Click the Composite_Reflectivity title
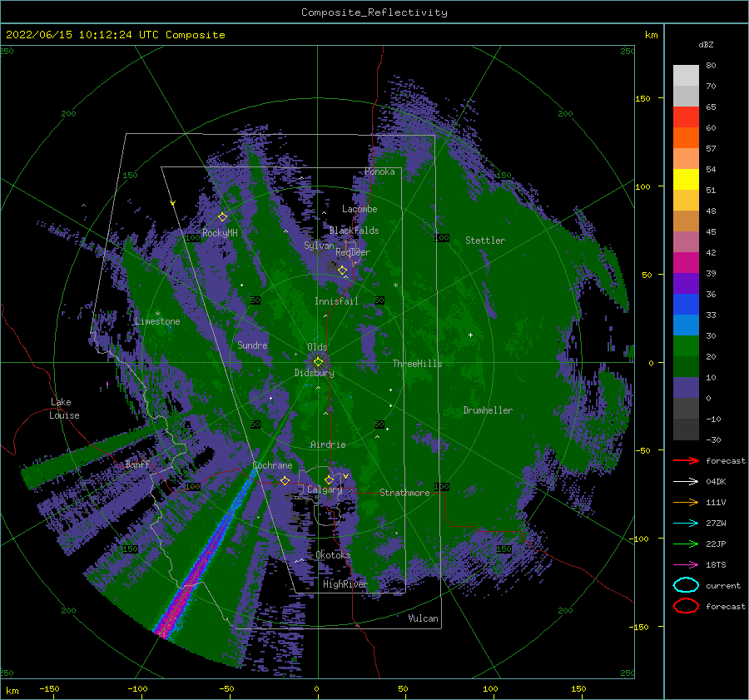 coord(374,12)
